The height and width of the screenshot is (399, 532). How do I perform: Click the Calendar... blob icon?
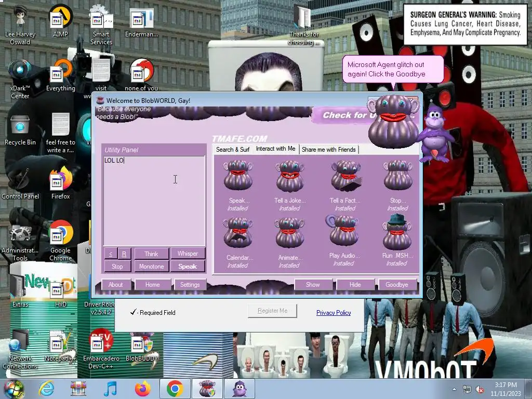238,233
